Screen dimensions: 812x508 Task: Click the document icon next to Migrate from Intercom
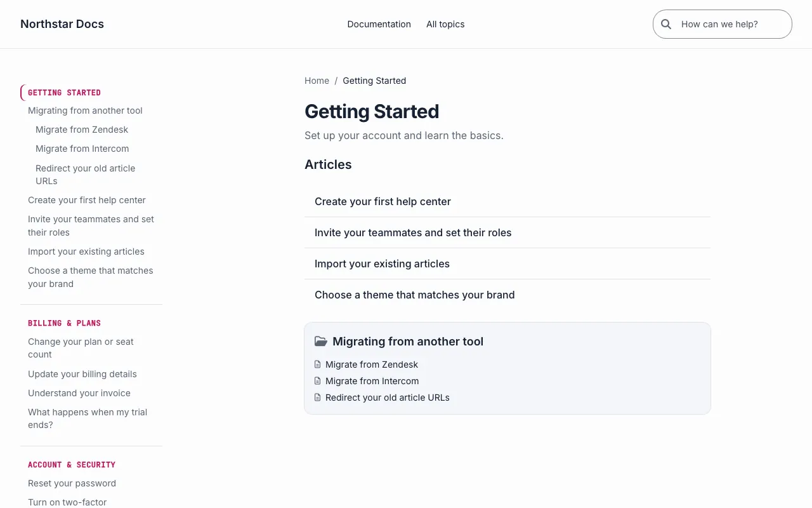pyautogui.click(x=318, y=381)
